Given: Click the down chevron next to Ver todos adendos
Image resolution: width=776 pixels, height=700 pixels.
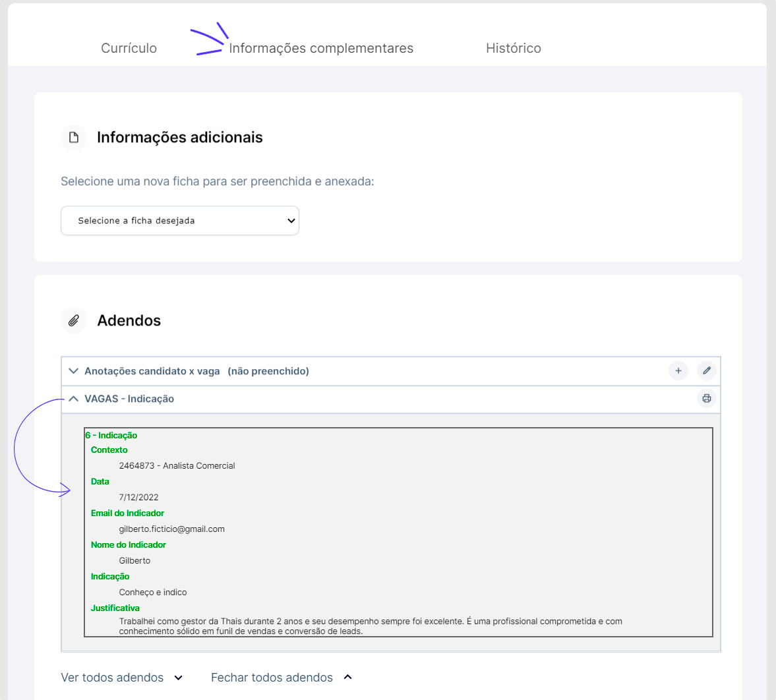Looking at the screenshot, I should (x=179, y=678).
